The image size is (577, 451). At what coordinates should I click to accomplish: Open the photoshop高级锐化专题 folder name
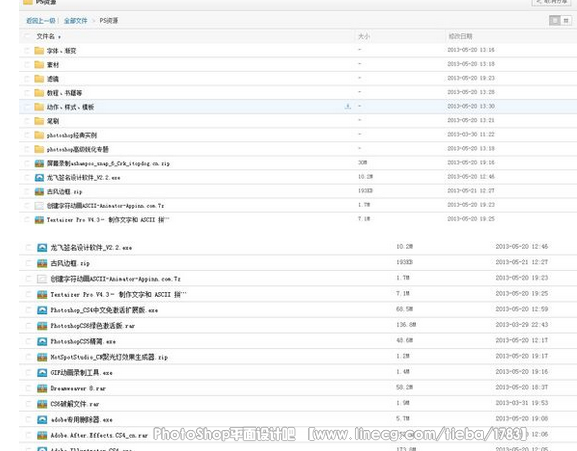[x=78, y=149]
